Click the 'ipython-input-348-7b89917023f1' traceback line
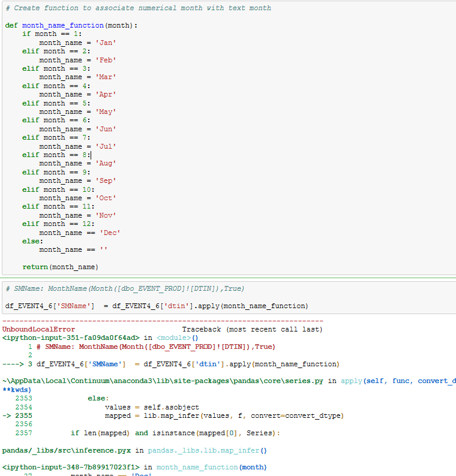Viewport: 456px width, 476px height. click(x=134, y=467)
